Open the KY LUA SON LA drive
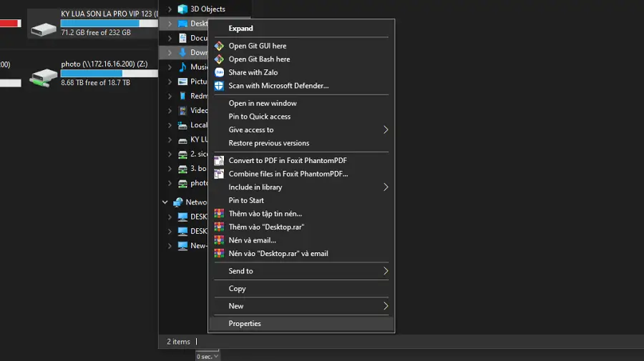 (x=44, y=26)
